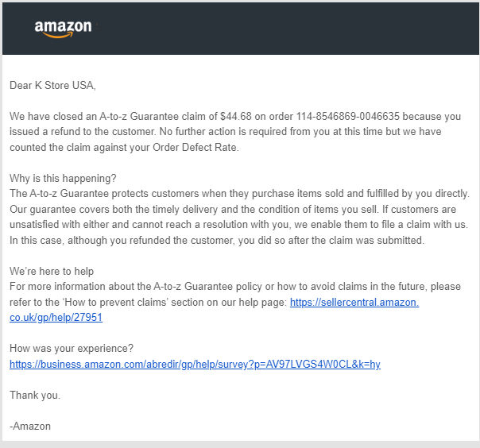Screen dimensions: 480x448
Task: Click the order number 114-8546869-0046635
Action: pyautogui.click(x=348, y=116)
